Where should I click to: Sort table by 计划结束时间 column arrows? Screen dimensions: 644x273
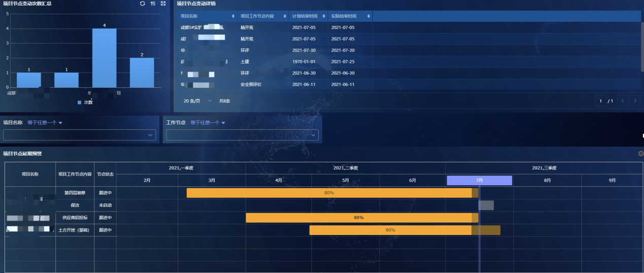click(324, 16)
